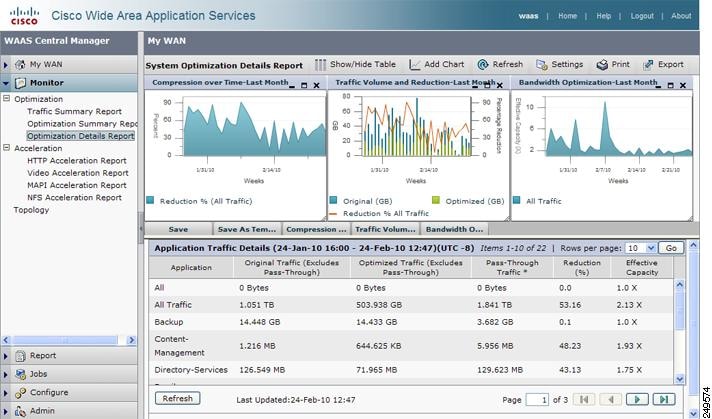Screen dimensions: 712x419
Task: Close Bandwidth Optimization chart
Action: 682,85
